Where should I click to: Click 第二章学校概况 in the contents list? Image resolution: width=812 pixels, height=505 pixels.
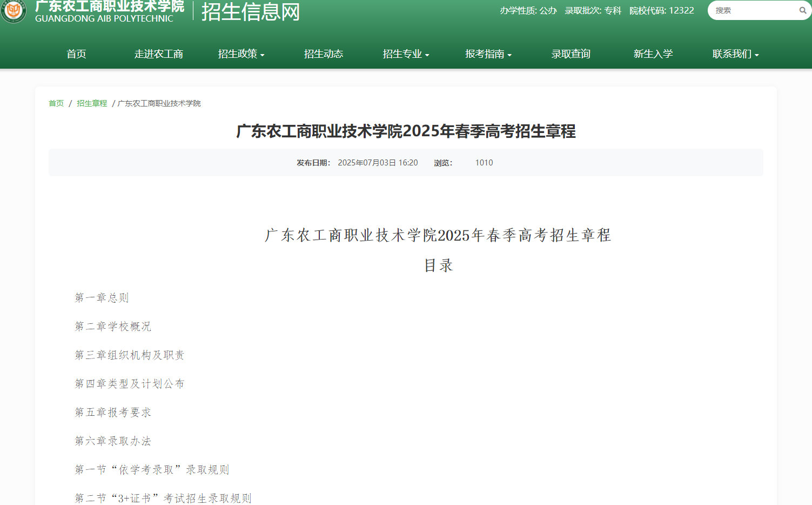coord(113,326)
